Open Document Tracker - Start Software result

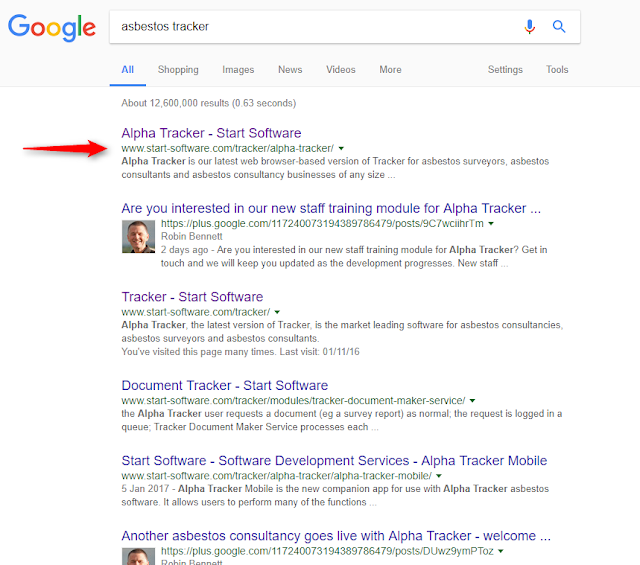pos(224,385)
